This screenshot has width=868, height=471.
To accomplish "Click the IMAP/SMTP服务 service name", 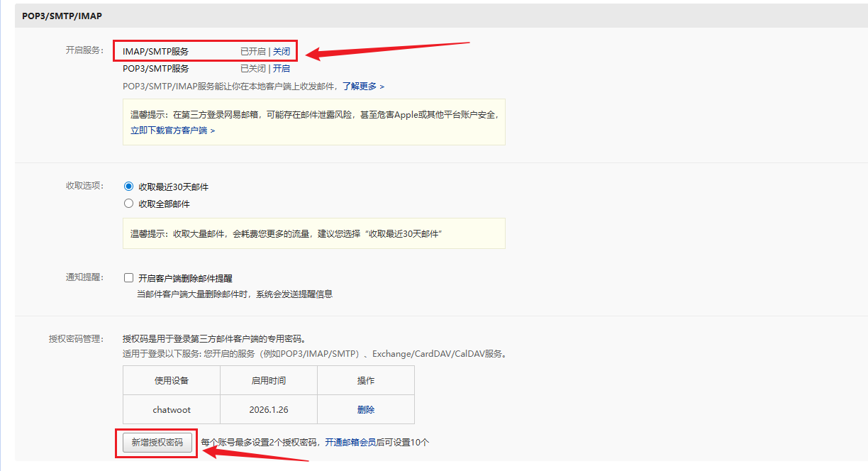I will tap(156, 52).
